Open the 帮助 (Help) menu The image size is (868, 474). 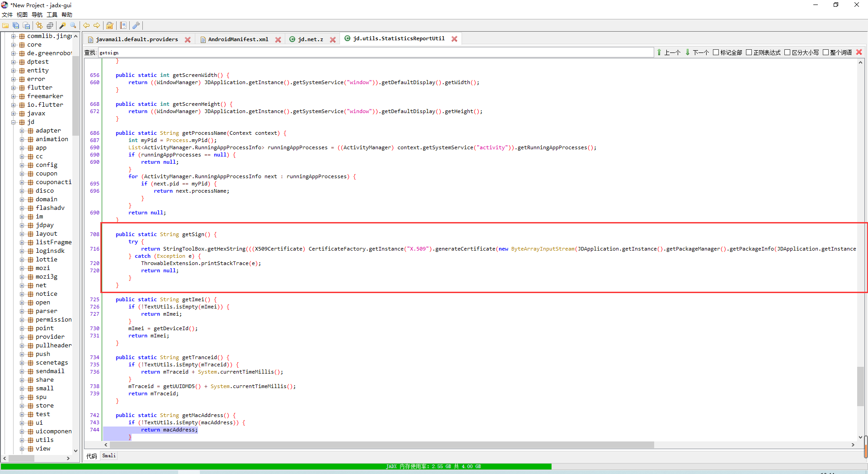pyautogui.click(x=67, y=15)
